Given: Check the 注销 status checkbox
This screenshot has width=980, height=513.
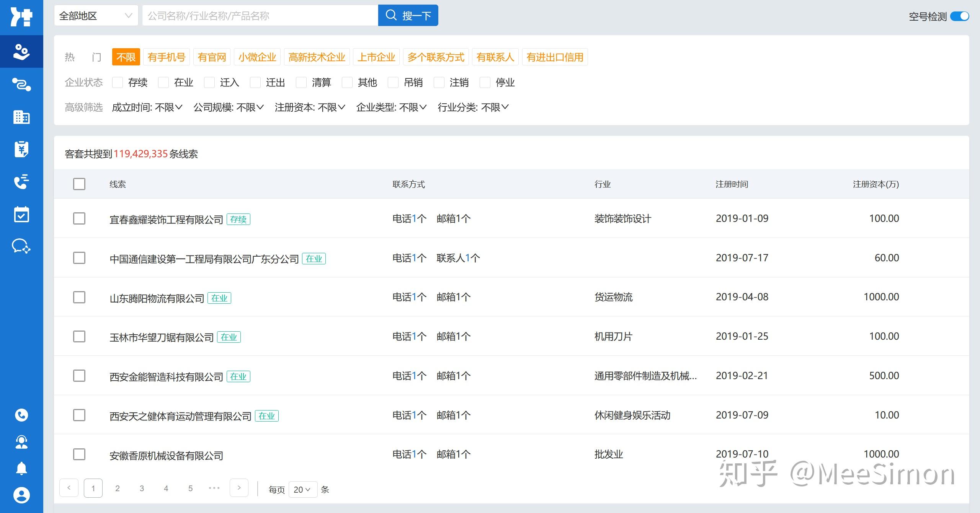Looking at the screenshot, I should 439,82.
